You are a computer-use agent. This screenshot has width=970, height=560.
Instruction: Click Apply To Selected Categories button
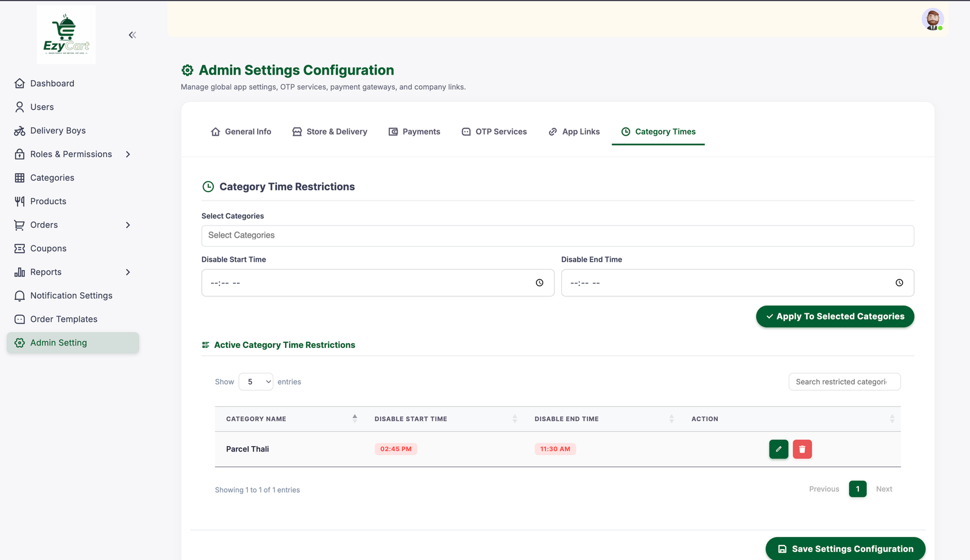835,316
